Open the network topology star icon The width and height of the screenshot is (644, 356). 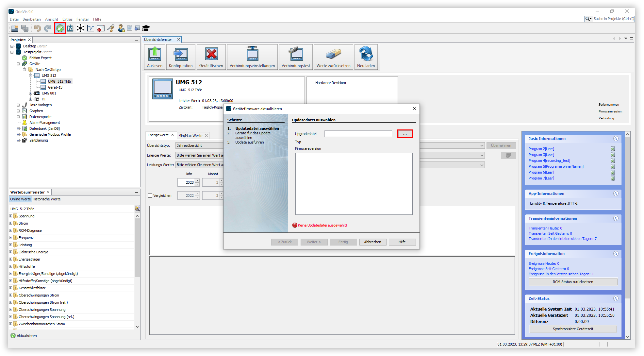(x=80, y=28)
